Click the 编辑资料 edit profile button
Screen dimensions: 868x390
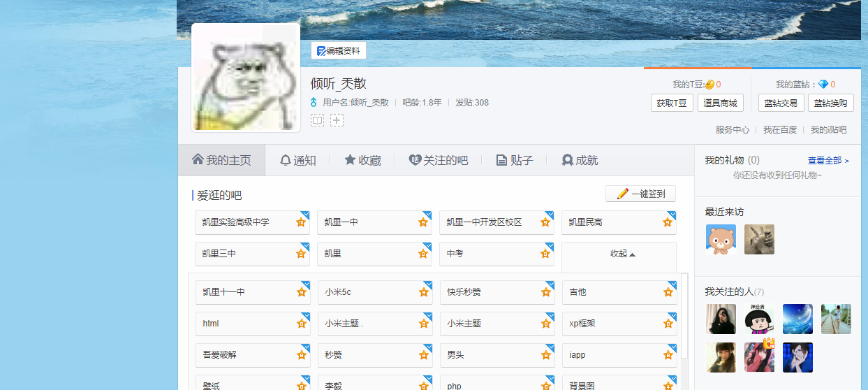(x=339, y=50)
